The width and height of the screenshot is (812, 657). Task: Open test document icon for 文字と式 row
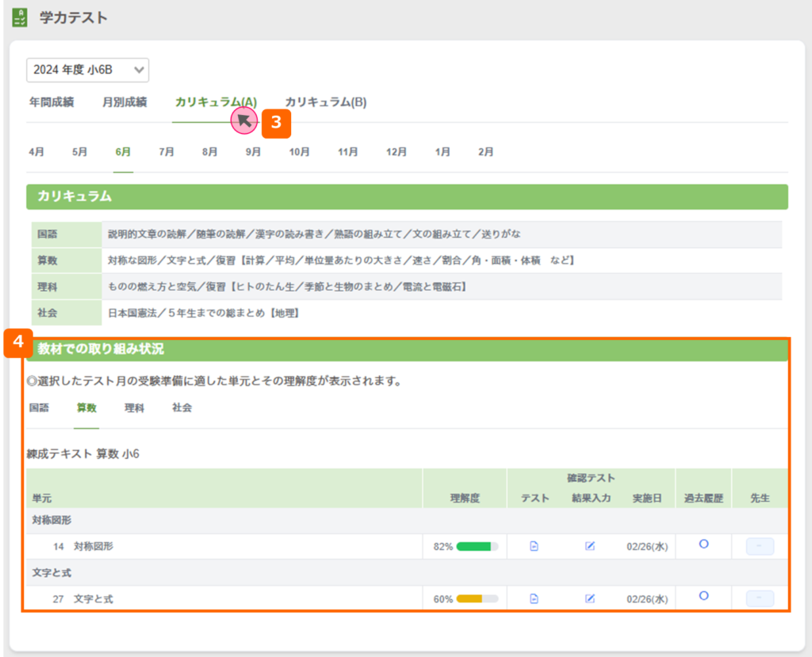534,598
